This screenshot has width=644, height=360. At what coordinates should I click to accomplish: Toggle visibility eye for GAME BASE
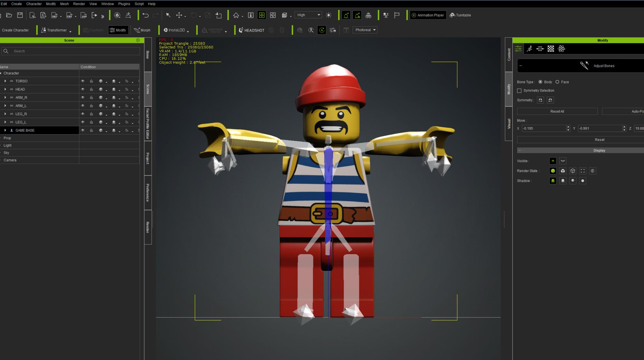click(x=83, y=130)
